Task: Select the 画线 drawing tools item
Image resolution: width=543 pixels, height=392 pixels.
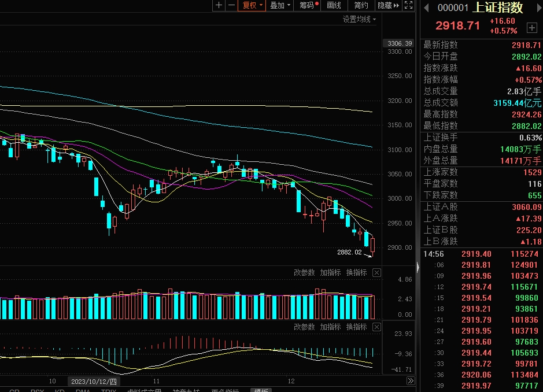Action: pyautogui.click(x=334, y=5)
